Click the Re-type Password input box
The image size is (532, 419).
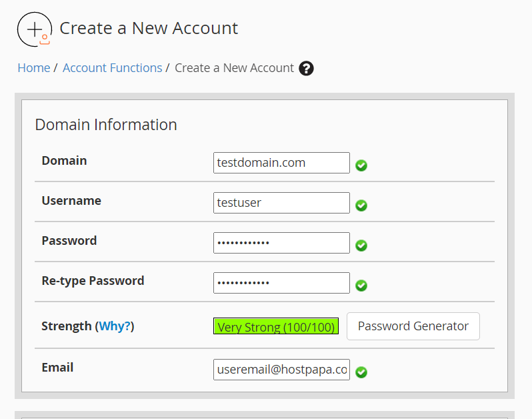(281, 283)
